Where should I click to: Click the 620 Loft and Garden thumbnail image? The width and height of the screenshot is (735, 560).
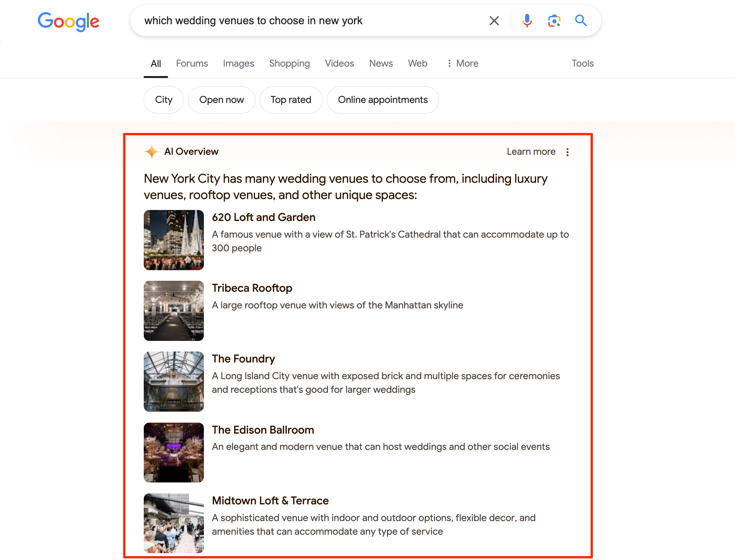click(174, 240)
